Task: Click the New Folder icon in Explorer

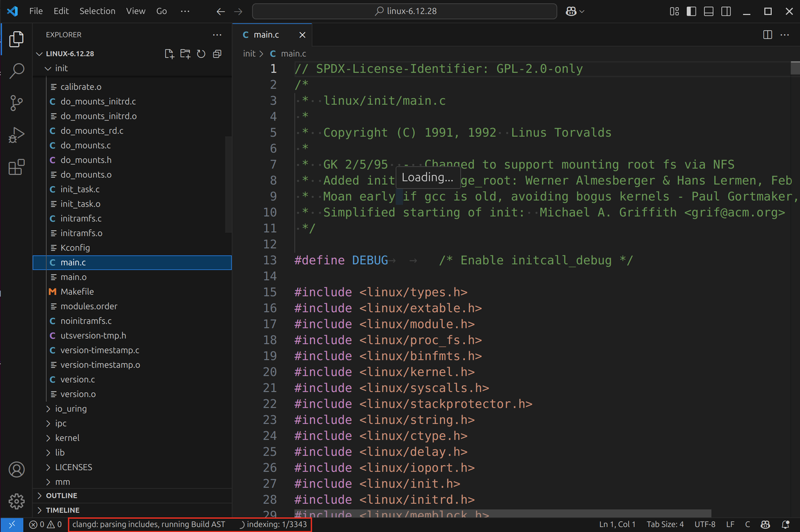Action: [x=185, y=54]
